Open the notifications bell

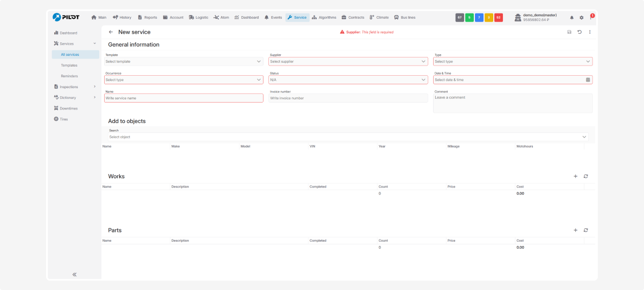coord(572,18)
